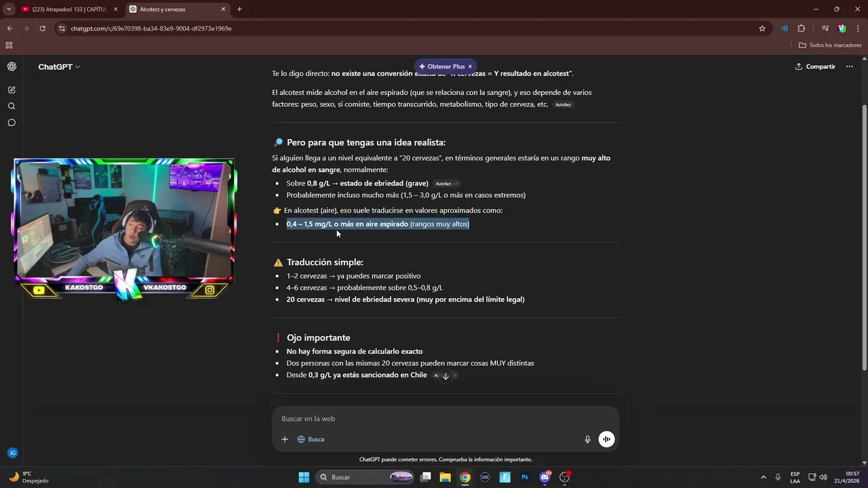868x488 pixels.
Task: Click the Obtener Plus button
Action: click(441, 66)
